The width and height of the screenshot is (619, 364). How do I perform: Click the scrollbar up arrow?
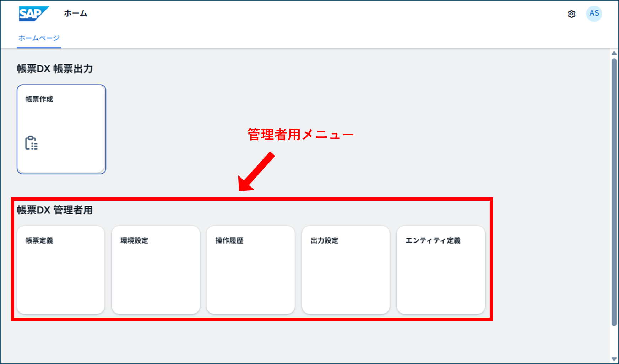coord(614,53)
